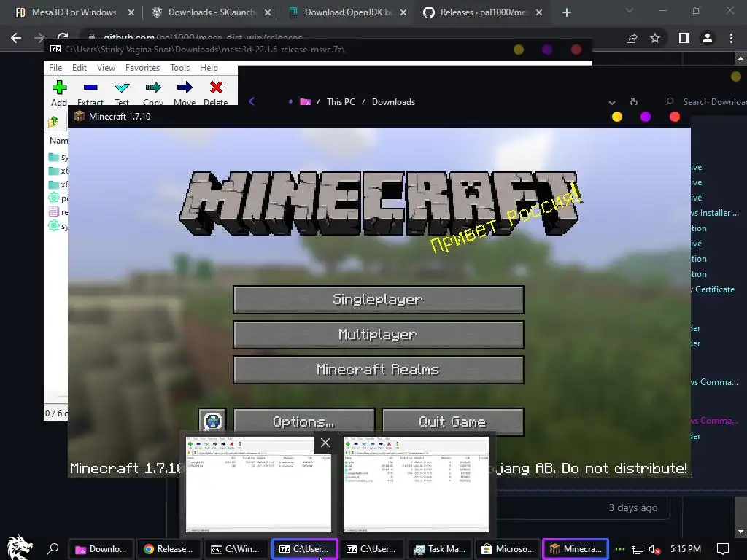Click This PC in explorer breadcrumb
747x560 pixels.
coord(341,102)
